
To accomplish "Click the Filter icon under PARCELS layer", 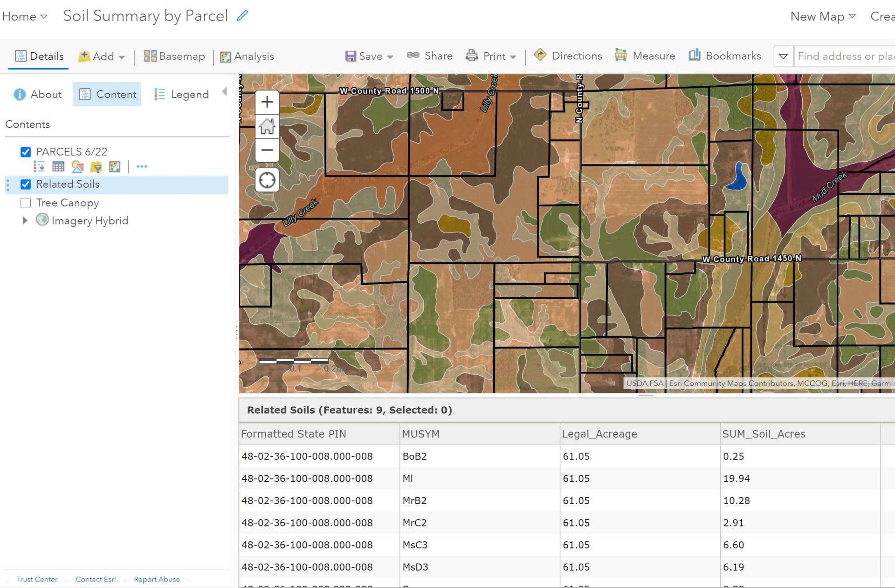I will (96, 166).
